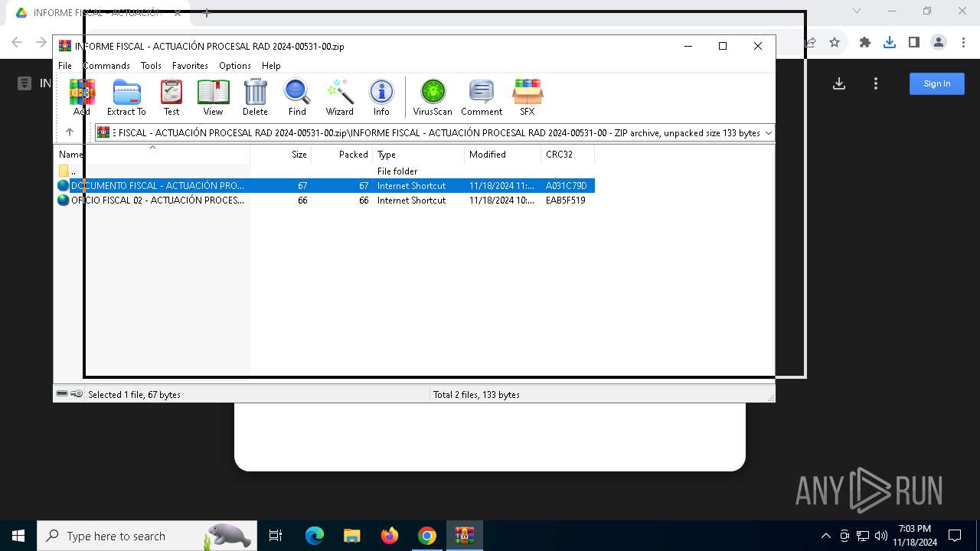The height and width of the screenshot is (551, 980).
Task: Open the Help menu
Action: 271,66
